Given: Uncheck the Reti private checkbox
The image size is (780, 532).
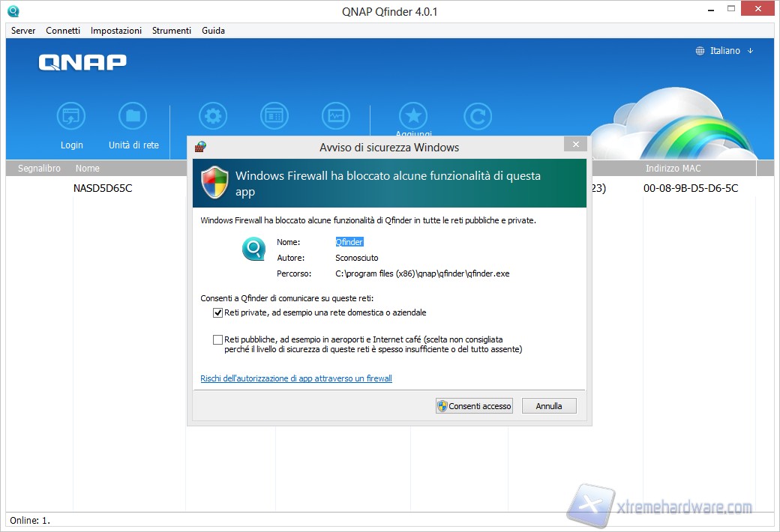Looking at the screenshot, I should (218, 312).
